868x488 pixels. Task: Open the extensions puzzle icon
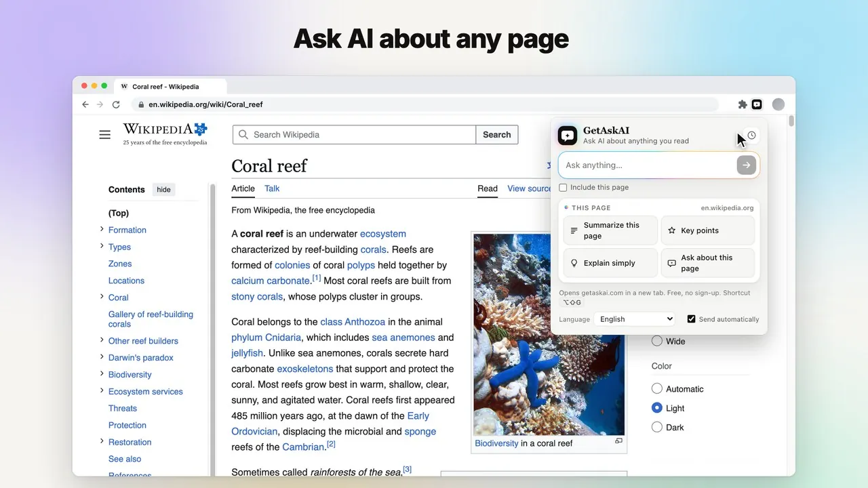pos(743,104)
